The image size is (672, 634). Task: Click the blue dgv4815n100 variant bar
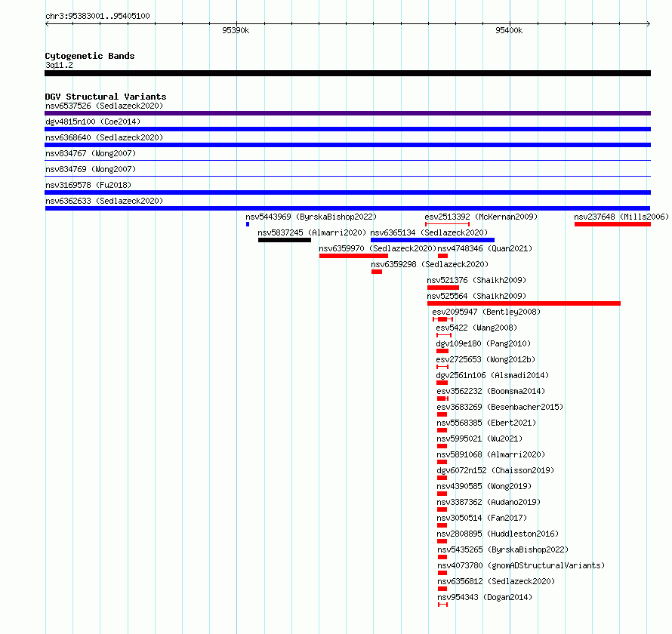click(347, 129)
